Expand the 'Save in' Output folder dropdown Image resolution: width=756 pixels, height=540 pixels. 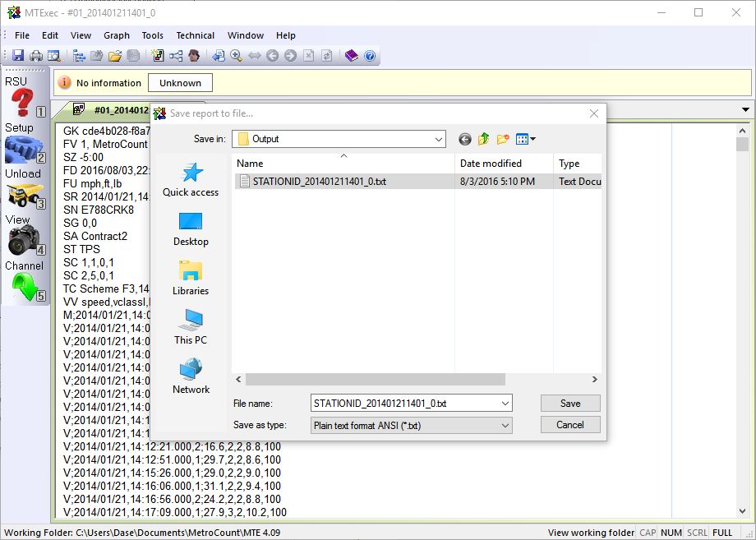click(439, 140)
